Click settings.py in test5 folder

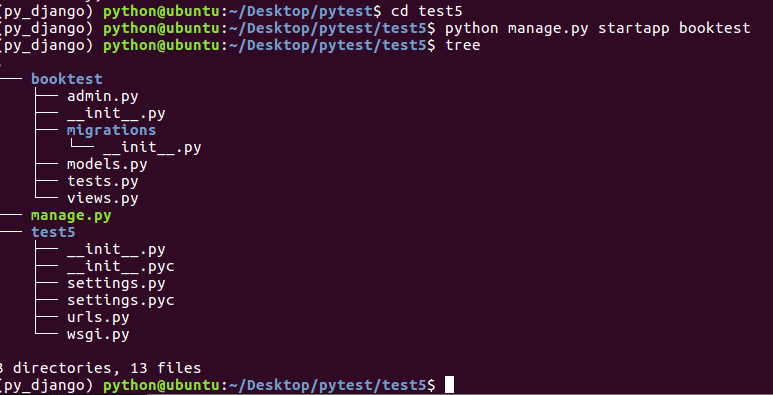116,284
